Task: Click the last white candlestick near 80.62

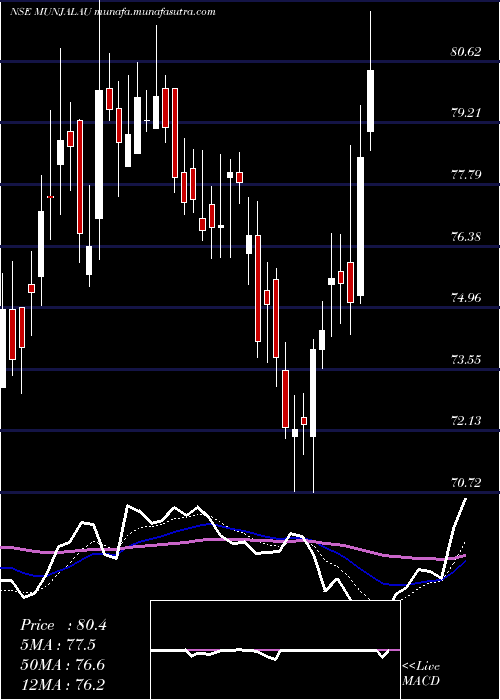Action: [370, 101]
